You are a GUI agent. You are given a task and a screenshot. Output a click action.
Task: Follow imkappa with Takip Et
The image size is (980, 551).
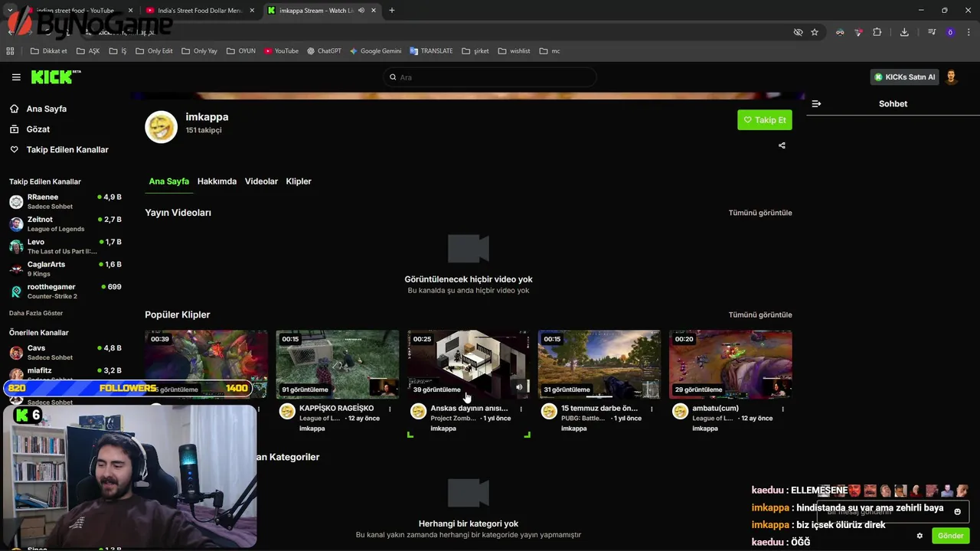[765, 120]
